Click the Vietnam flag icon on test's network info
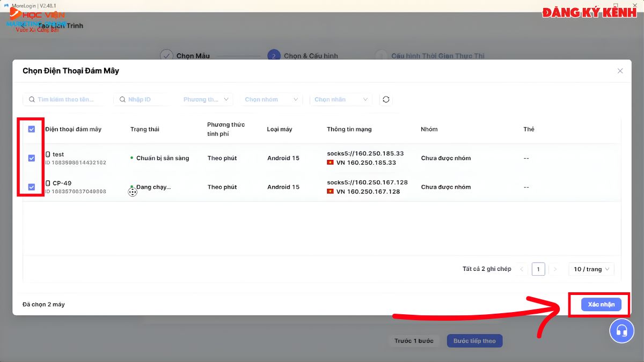 (x=330, y=163)
